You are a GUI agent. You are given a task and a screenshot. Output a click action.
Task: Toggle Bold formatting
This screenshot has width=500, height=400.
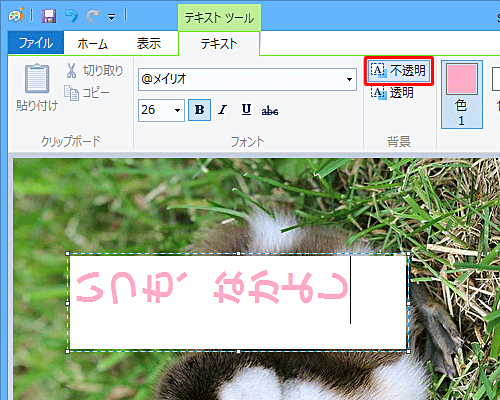(199, 110)
